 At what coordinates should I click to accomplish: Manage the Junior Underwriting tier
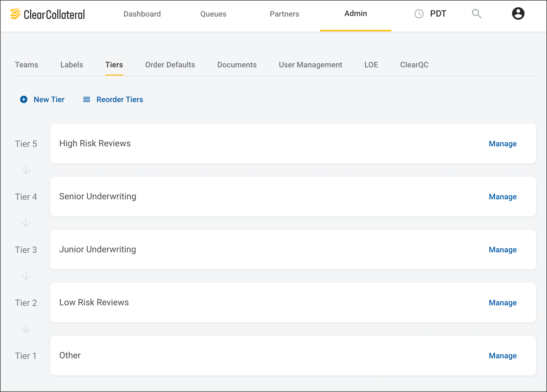tap(503, 250)
